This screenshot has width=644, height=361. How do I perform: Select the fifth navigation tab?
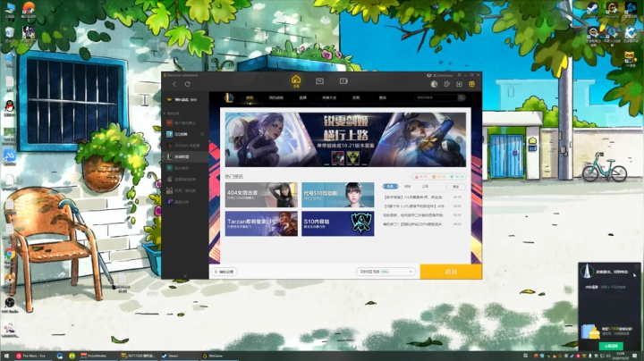tap(356, 97)
